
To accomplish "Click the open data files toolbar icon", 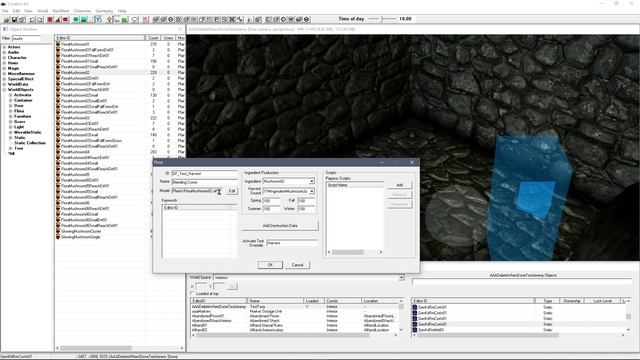I will (7, 19).
